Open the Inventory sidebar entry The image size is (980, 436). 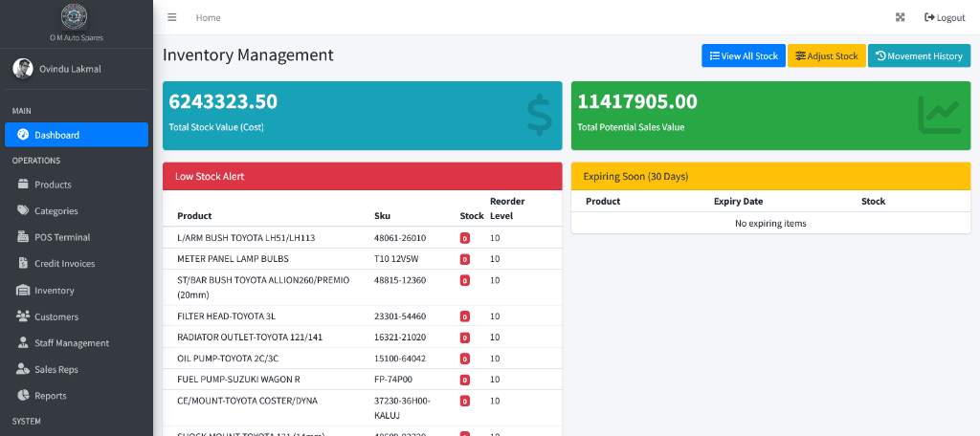point(77,290)
